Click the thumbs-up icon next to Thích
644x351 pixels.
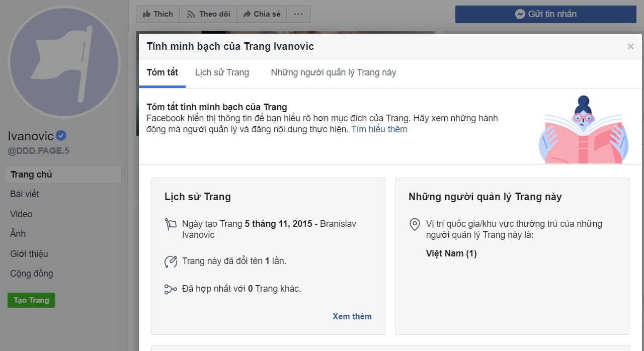tap(147, 14)
